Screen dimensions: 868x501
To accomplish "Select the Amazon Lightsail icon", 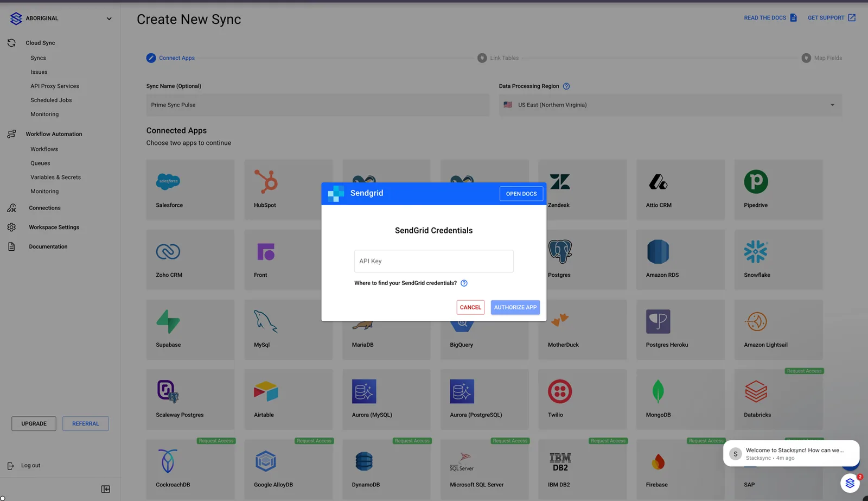I will [x=756, y=321].
